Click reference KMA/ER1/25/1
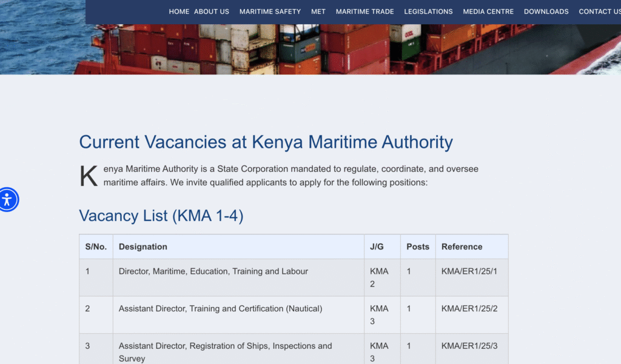This screenshot has width=621, height=364. (x=469, y=271)
